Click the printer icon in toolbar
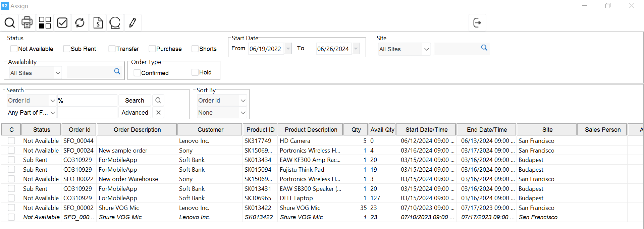This screenshot has width=644, height=229. (27, 23)
